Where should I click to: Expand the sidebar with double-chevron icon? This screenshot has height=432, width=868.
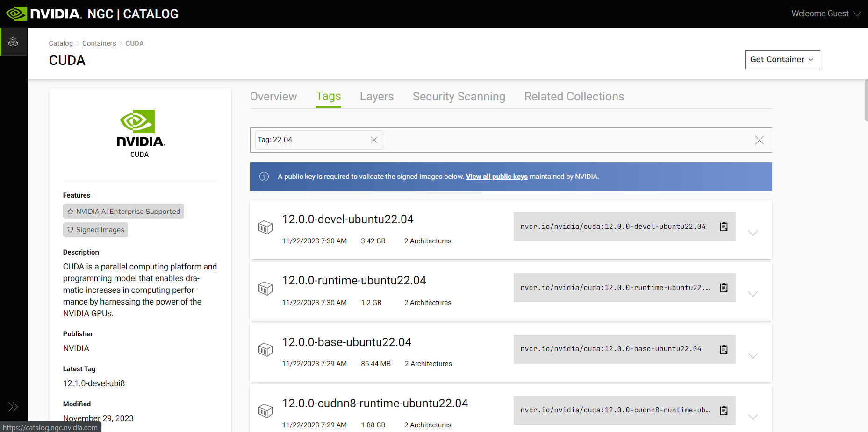(x=13, y=407)
